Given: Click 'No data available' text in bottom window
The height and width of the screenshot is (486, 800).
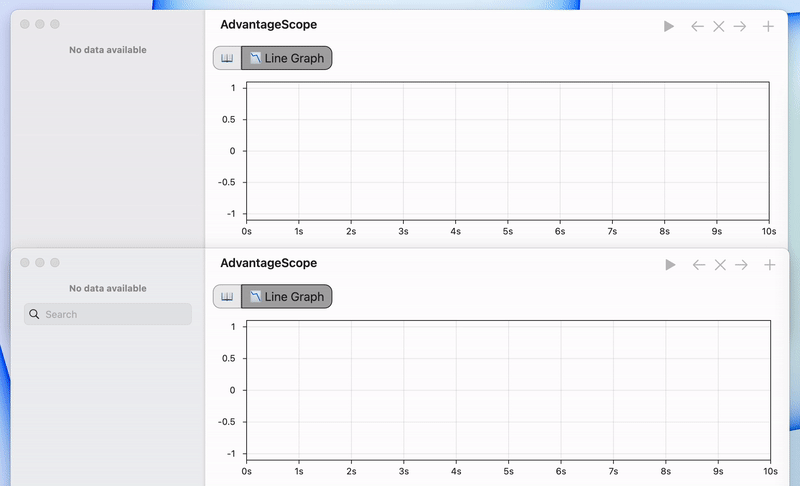Looking at the screenshot, I should [x=108, y=289].
